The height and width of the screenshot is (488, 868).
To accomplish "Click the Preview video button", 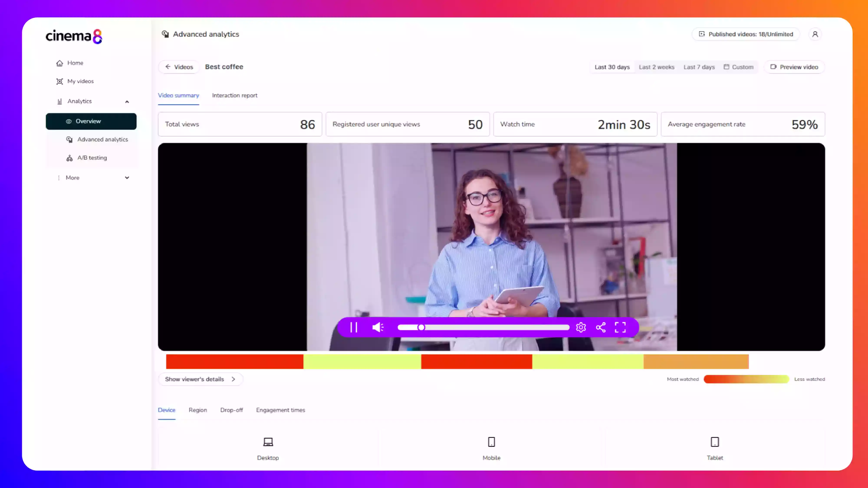I will tap(794, 67).
